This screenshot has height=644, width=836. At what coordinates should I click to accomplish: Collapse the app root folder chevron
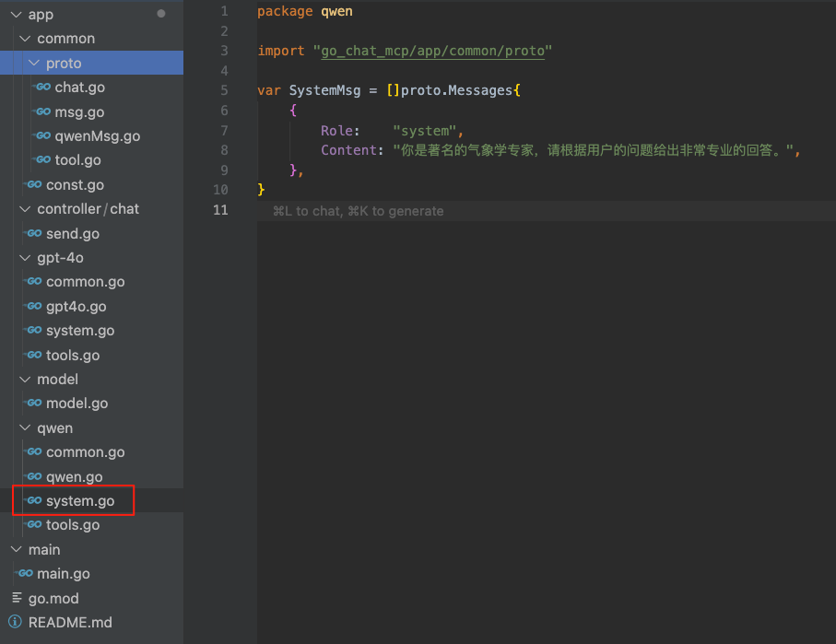tap(16, 15)
